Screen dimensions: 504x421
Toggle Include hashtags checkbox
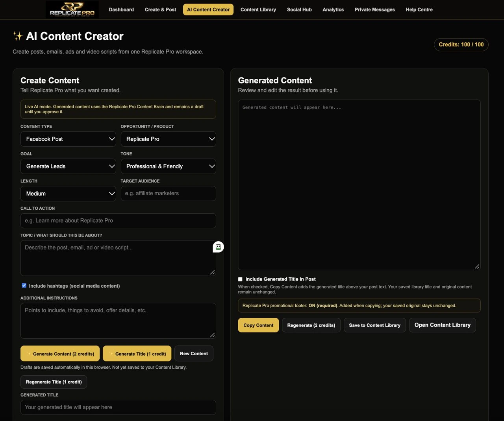(x=24, y=286)
